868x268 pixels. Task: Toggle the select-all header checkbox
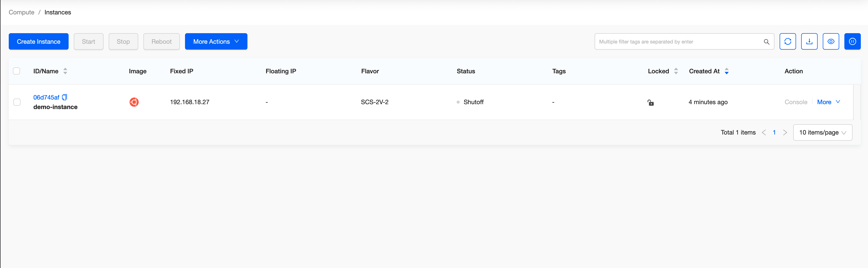click(x=16, y=71)
